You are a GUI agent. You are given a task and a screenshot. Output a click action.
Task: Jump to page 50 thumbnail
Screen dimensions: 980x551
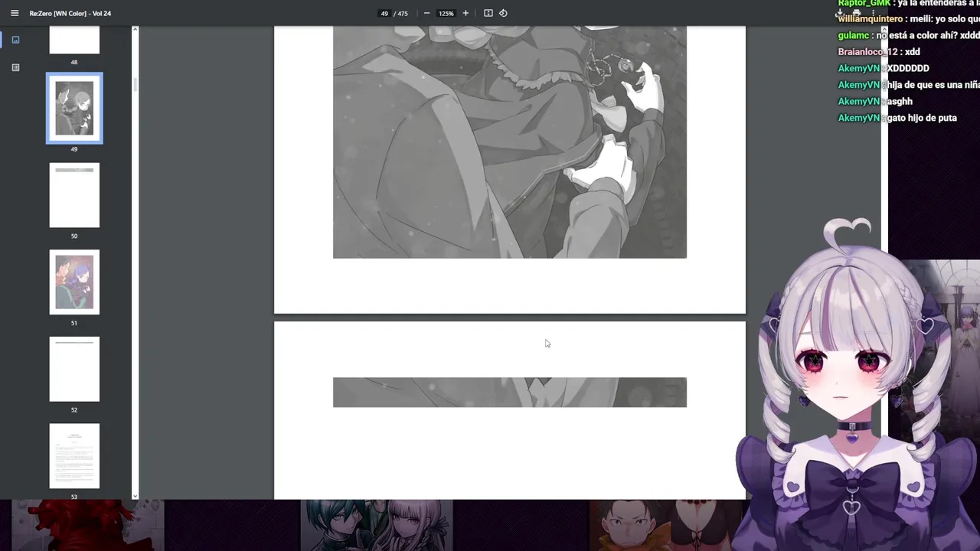[74, 195]
